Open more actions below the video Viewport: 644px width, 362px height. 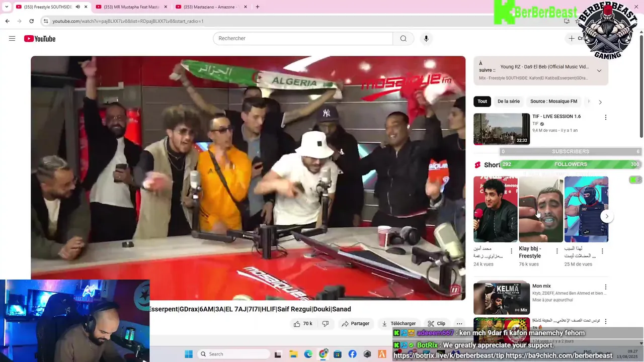point(459,324)
